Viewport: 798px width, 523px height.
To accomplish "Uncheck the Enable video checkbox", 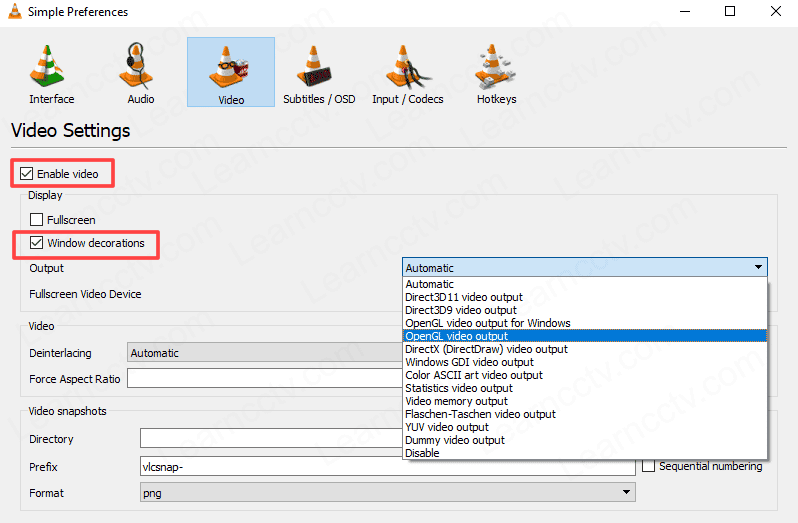I will [27, 174].
